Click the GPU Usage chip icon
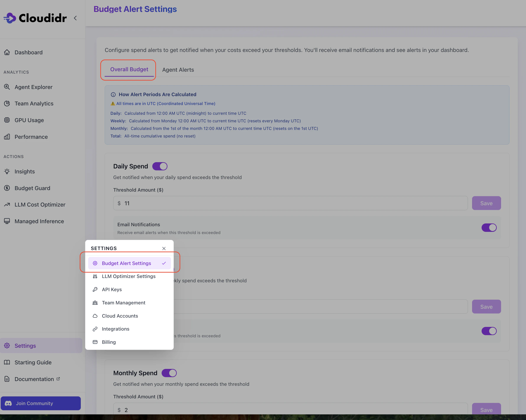Image resolution: width=526 pixels, height=420 pixels. [7, 120]
